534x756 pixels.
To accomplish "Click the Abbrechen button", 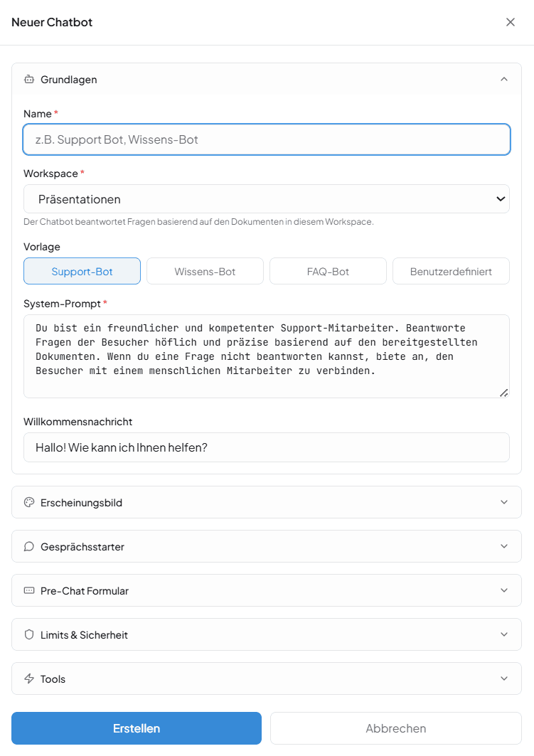I will point(395,728).
